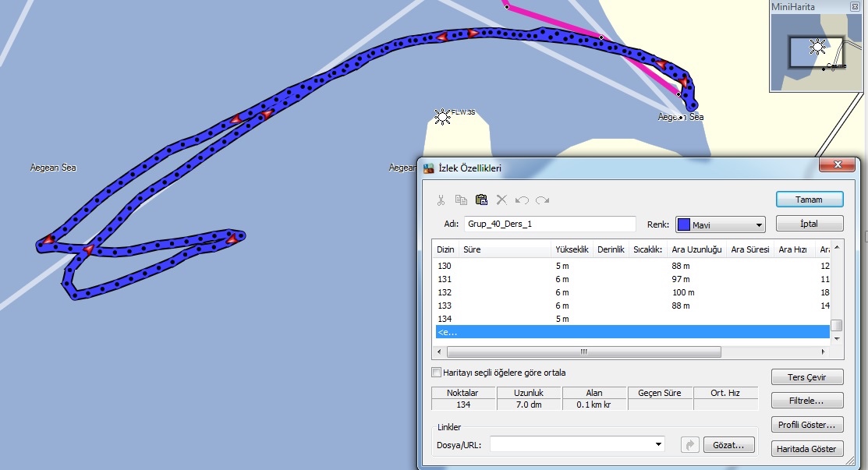This screenshot has width=868, height=470.
Task: Click the left arrow of the table's horizontal scrollbar
Action: [440, 352]
